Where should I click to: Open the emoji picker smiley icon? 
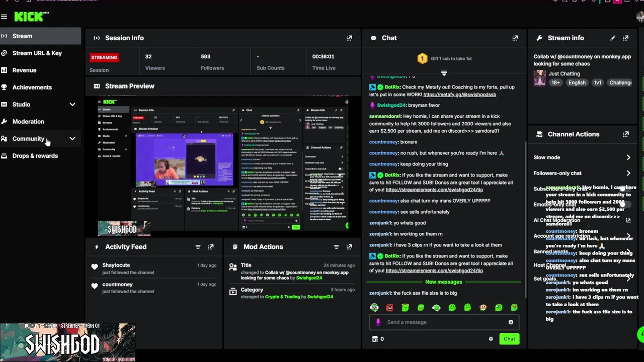511,322
